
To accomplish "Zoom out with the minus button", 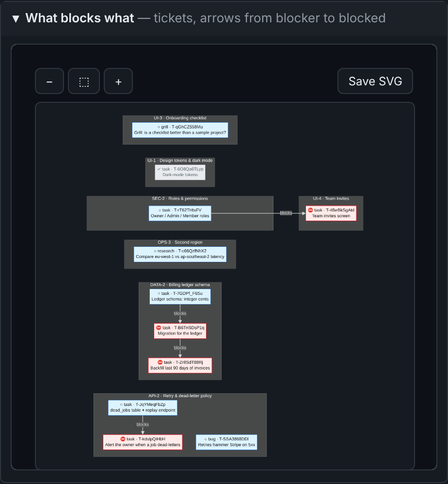I will [49, 81].
